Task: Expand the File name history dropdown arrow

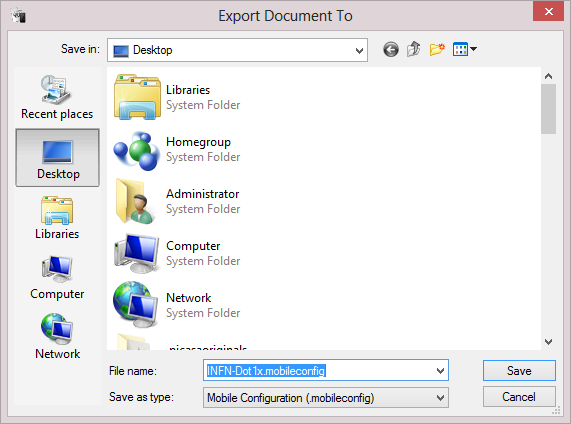Action: [x=440, y=371]
